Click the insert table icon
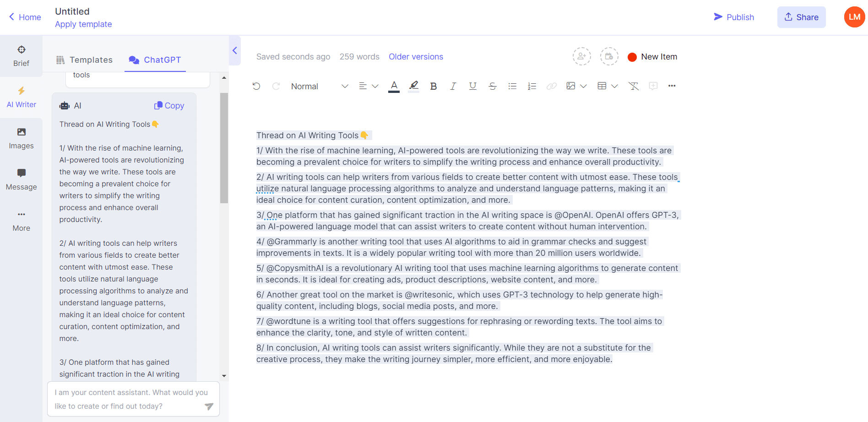 [602, 86]
